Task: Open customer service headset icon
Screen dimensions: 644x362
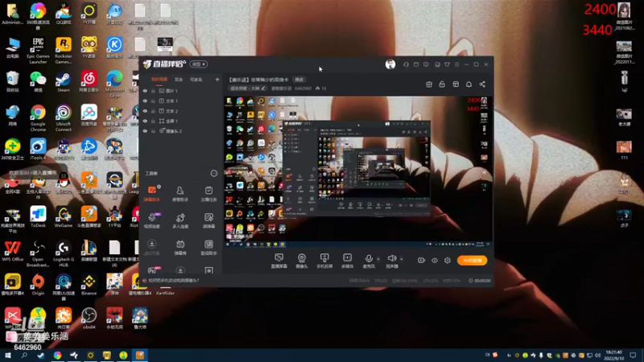Action: 406,64
